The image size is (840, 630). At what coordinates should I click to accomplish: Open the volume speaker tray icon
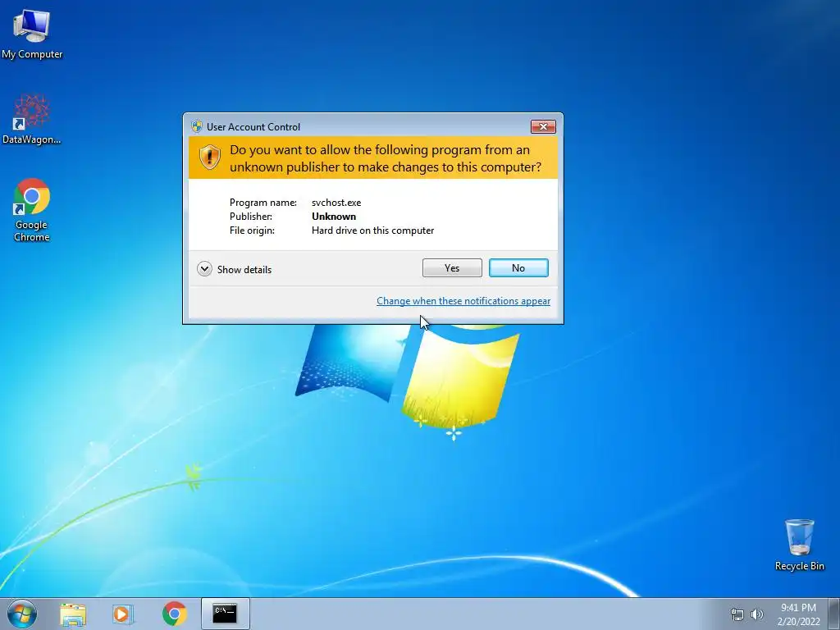click(x=757, y=614)
